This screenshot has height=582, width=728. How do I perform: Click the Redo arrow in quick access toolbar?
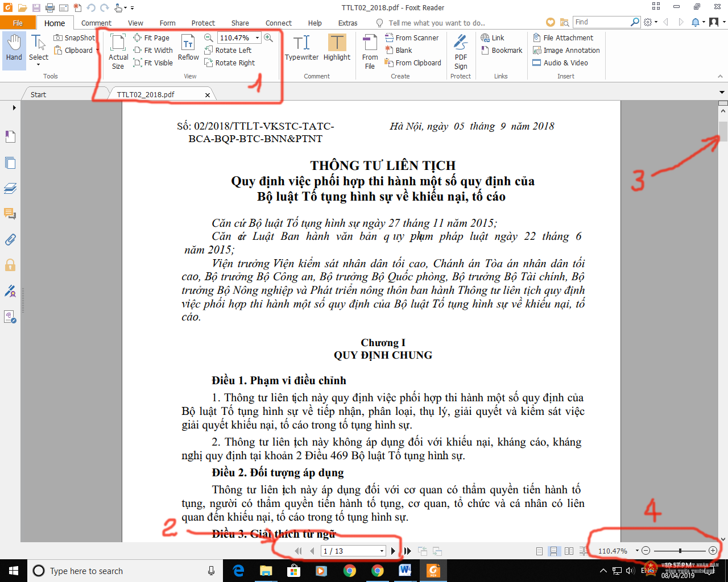[105, 7]
